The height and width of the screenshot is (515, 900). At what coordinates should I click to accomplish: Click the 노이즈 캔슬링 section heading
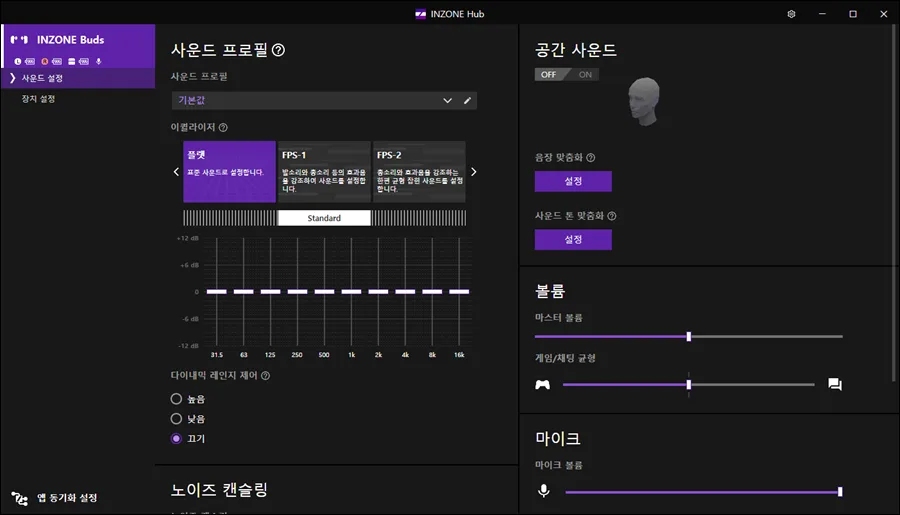[x=219, y=490]
